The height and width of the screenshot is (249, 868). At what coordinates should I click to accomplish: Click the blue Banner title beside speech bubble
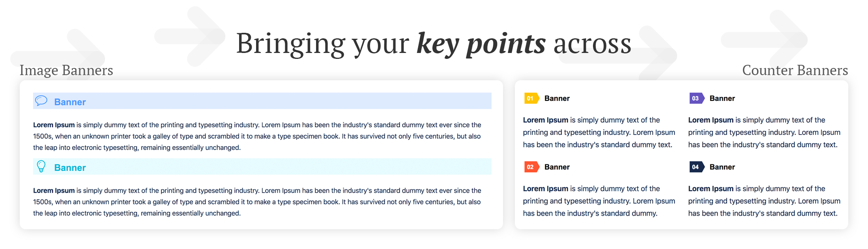[70, 102]
